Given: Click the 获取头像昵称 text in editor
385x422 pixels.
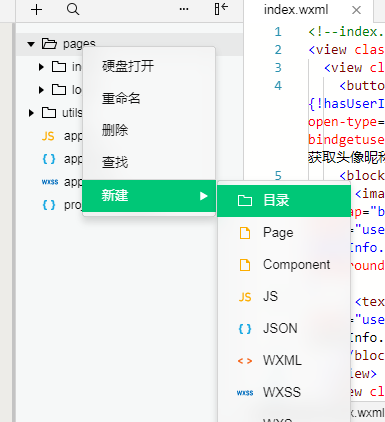Looking at the screenshot, I should pos(346,158).
